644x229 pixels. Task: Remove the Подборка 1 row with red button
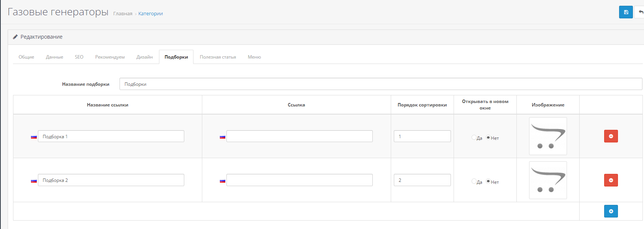[611, 136]
